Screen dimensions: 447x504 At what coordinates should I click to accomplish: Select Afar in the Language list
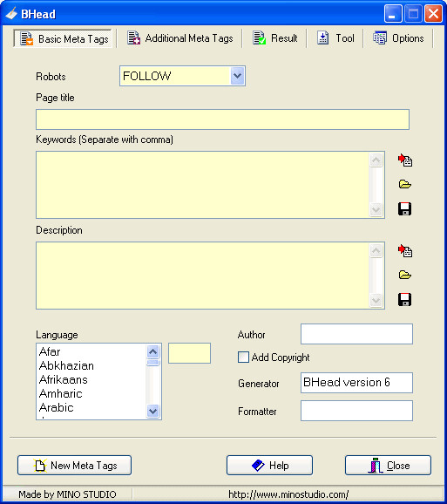tap(91, 351)
